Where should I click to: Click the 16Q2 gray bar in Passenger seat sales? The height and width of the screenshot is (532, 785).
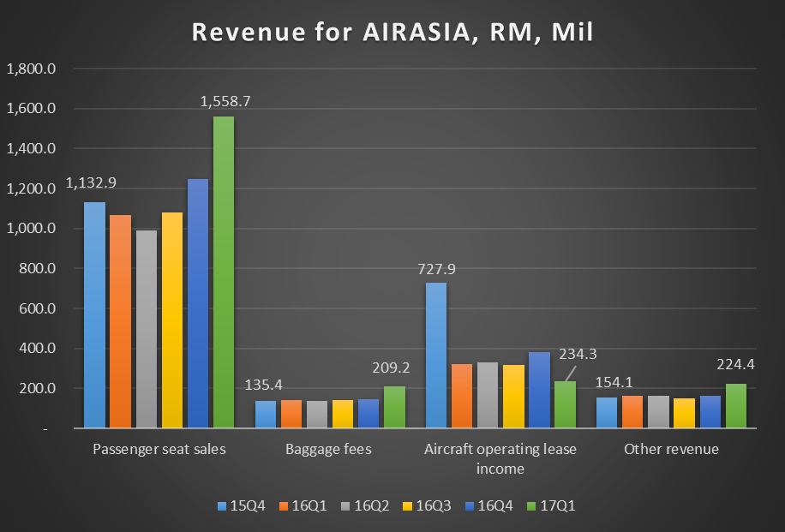pos(147,329)
